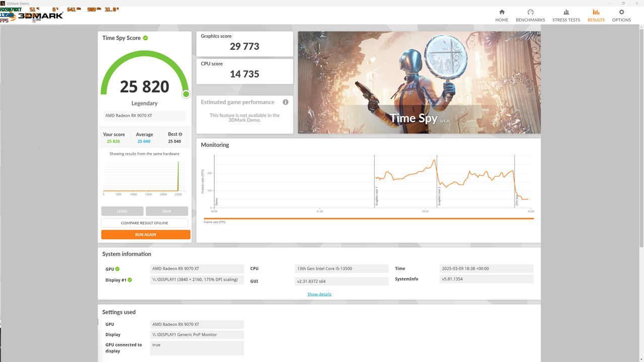Click the AMD Radeon RX 9070 XT field under the gauge

click(144, 116)
